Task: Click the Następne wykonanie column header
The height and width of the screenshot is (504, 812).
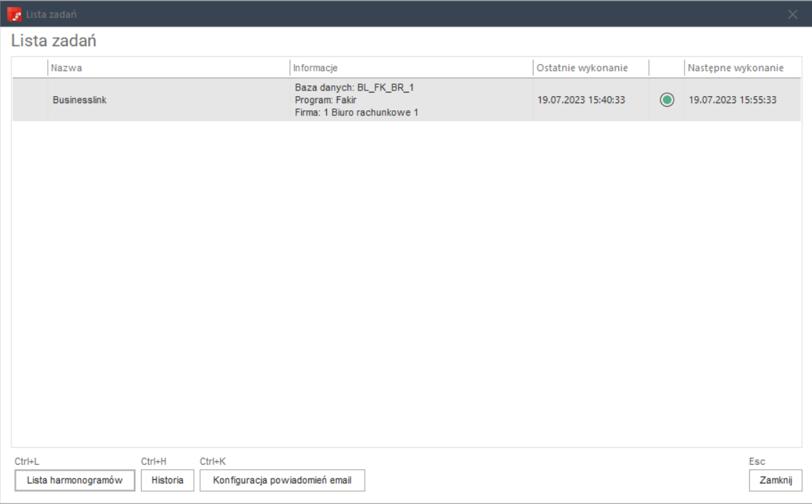Action: pyautogui.click(x=743, y=68)
